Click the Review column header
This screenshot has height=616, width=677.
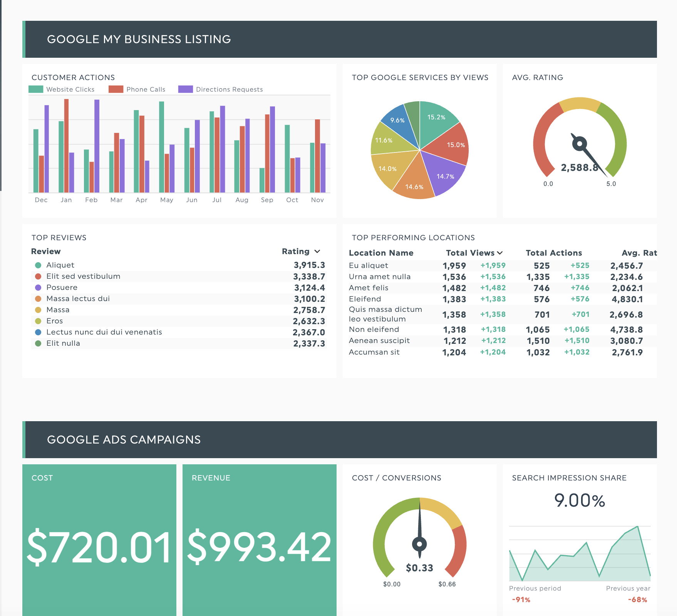coord(46,251)
